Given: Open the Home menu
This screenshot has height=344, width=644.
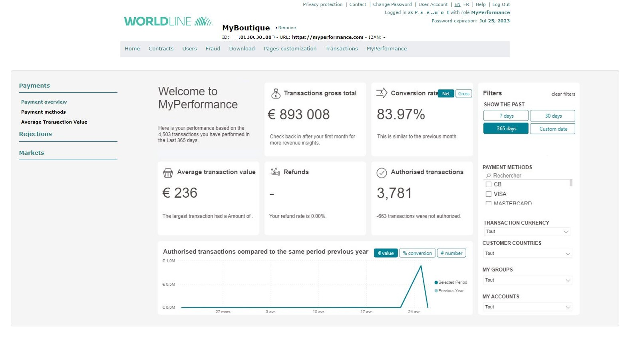Looking at the screenshot, I should tap(132, 49).
